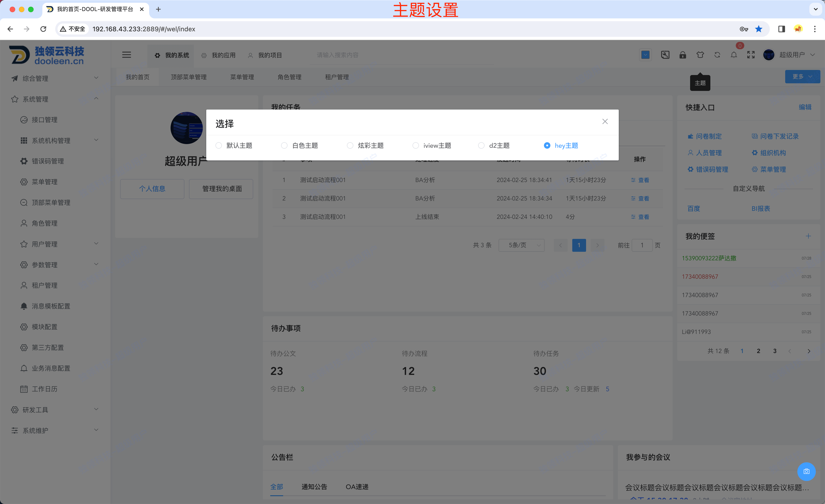Expand 系统维护 sidebar group
825x504 pixels.
(x=55, y=430)
